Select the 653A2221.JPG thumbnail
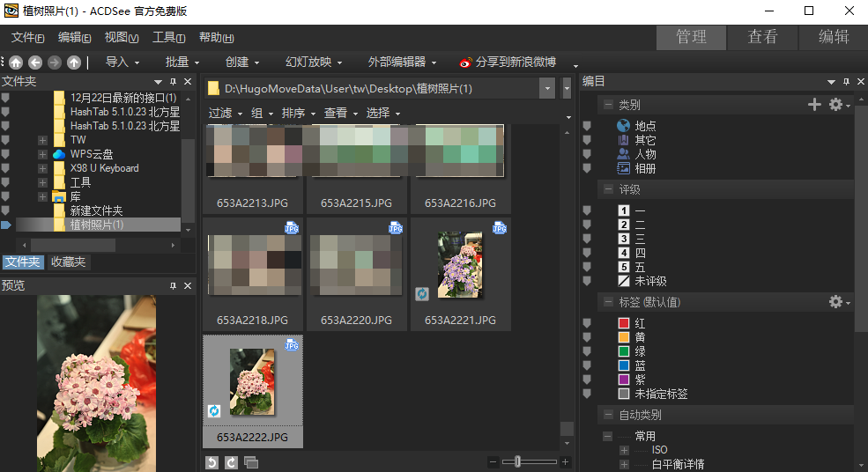The image size is (868, 472). point(460,274)
